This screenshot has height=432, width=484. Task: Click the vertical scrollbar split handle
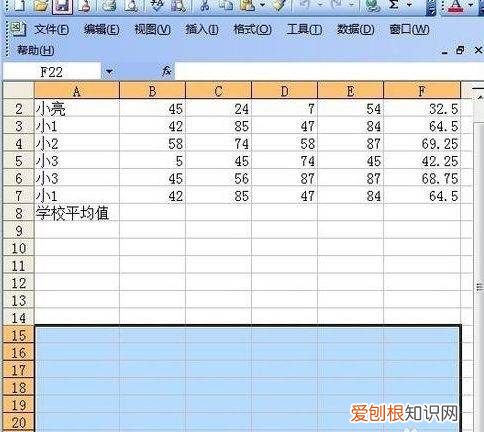click(x=478, y=88)
